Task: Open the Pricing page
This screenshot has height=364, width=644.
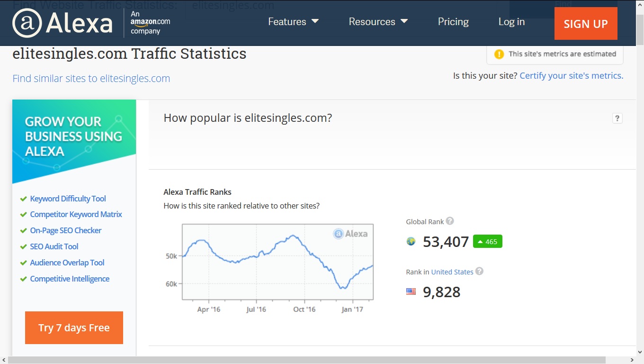Action: tap(453, 22)
